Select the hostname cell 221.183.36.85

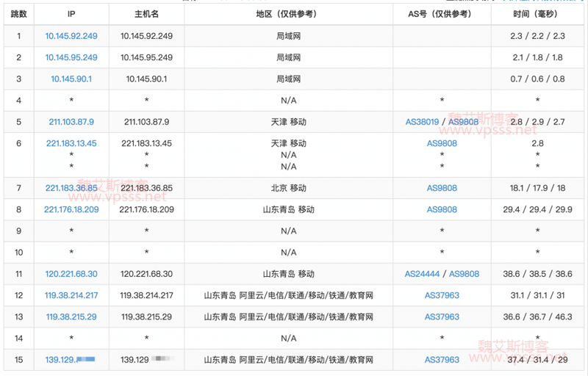tap(146, 188)
